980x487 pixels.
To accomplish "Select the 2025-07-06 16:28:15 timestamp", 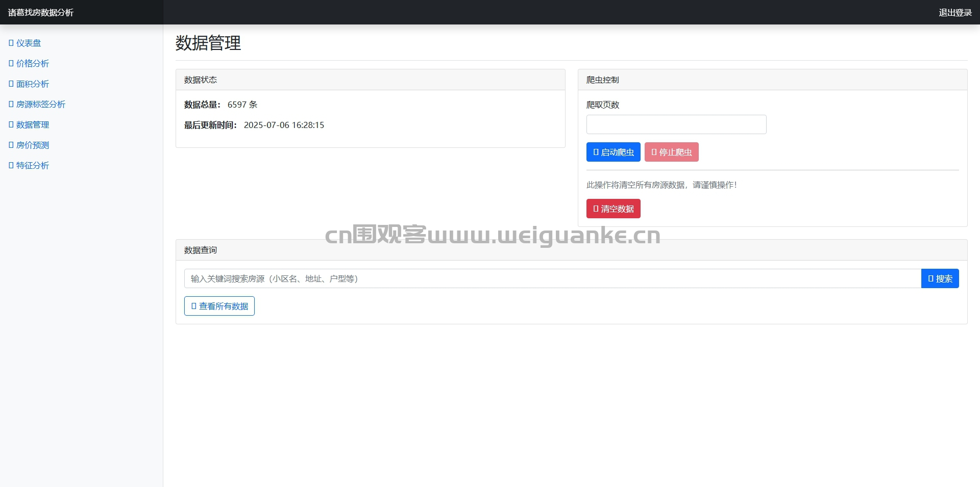I will (x=284, y=125).
